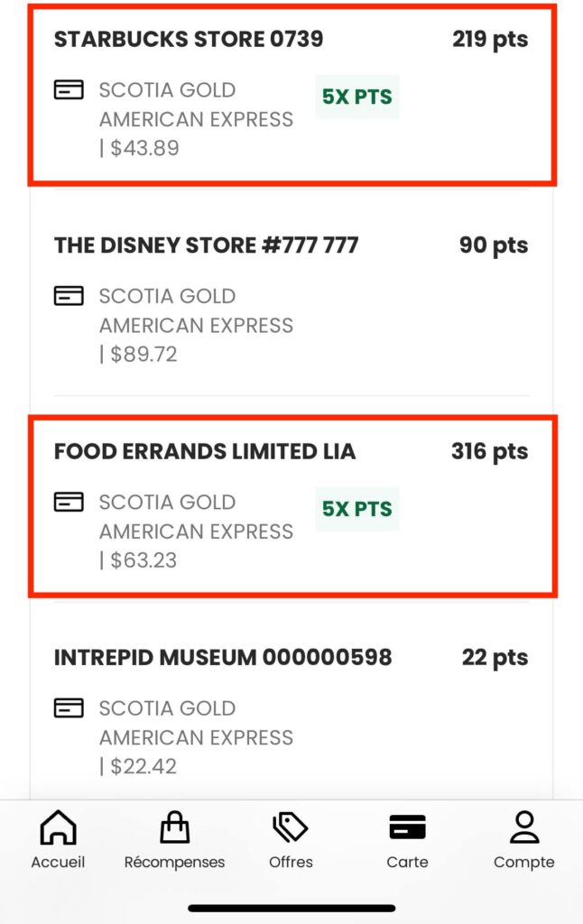This screenshot has width=583, height=924.
Task: Tap 5X PTS badge on Food Errands
Action: pyautogui.click(x=356, y=509)
